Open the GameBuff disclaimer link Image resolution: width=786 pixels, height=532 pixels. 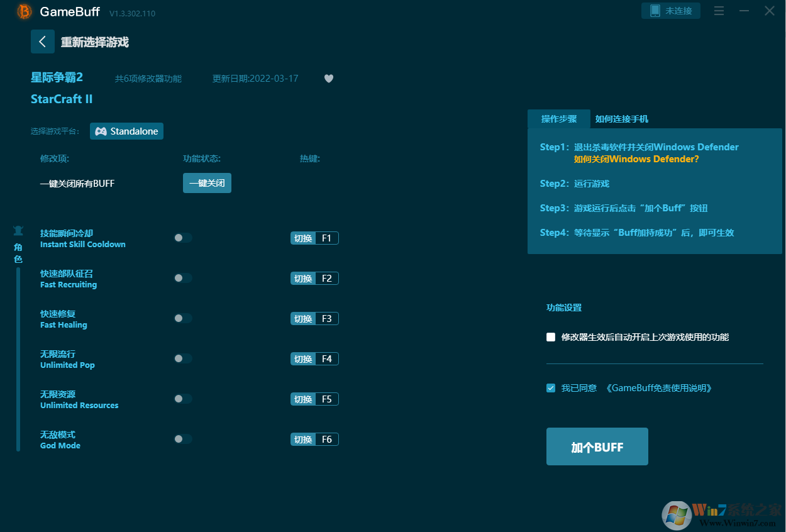pos(659,388)
